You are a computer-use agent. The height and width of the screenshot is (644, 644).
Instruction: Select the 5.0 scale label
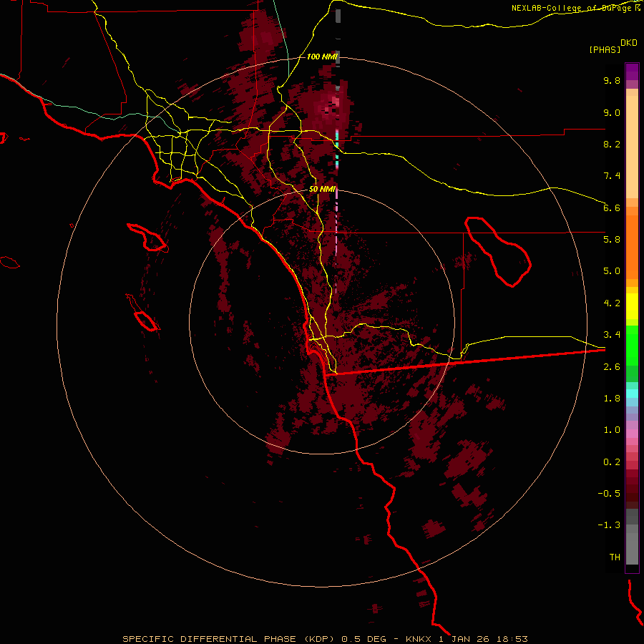(x=612, y=271)
